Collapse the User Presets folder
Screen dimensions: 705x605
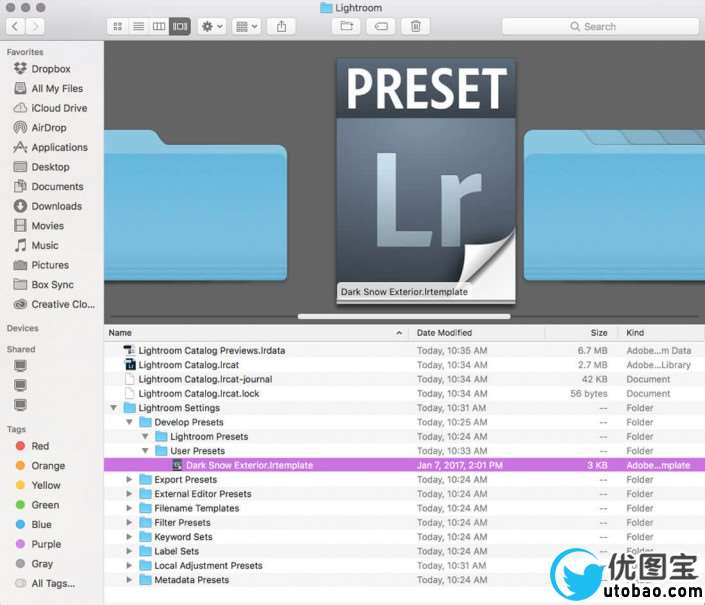point(145,451)
